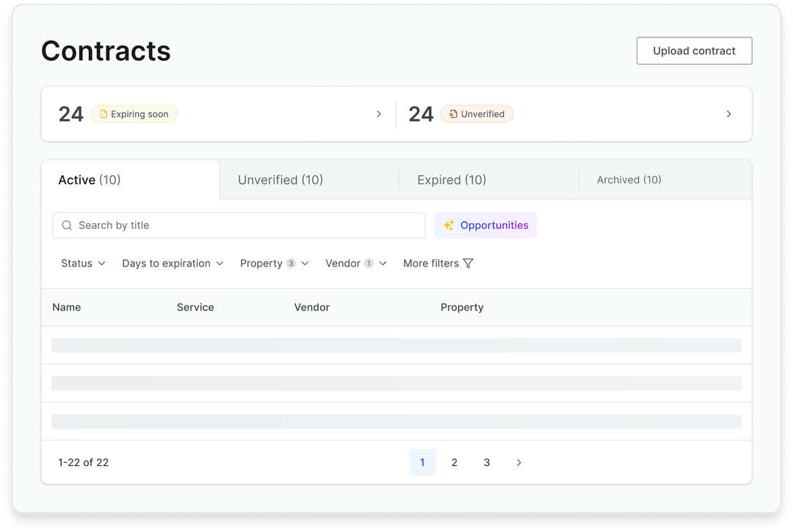Click the next-page arrow in the pagination bar
The image size is (793, 532).
coord(518,462)
